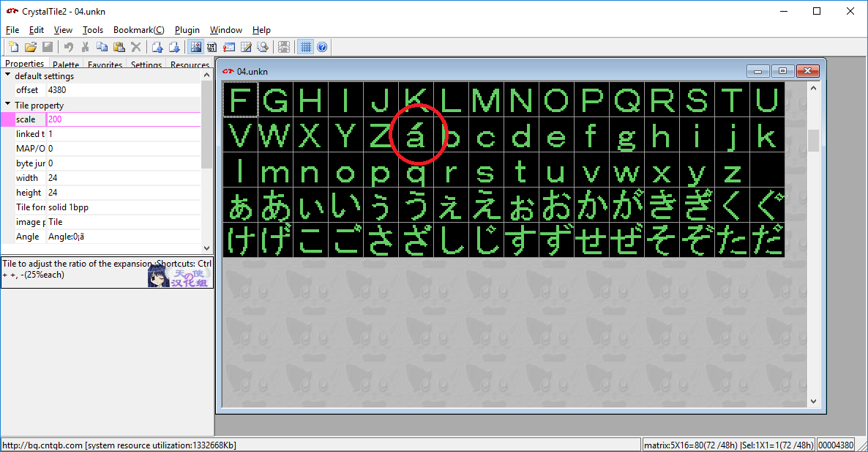The image size is (868, 452).
Task: Open the Window menu
Action: point(226,30)
